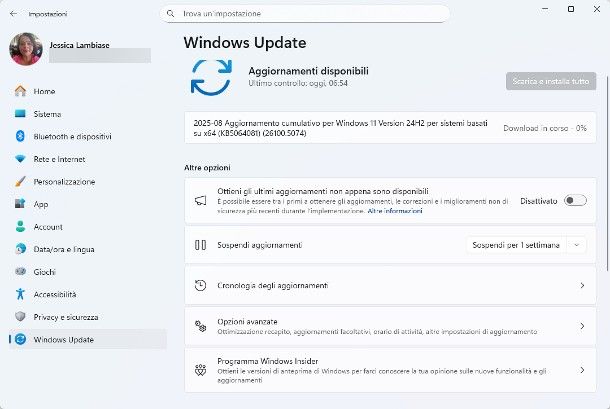The width and height of the screenshot is (610, 409).
Task: Click the Bluetooth e dispositivi icon
Action: click(x=20, y=136)
